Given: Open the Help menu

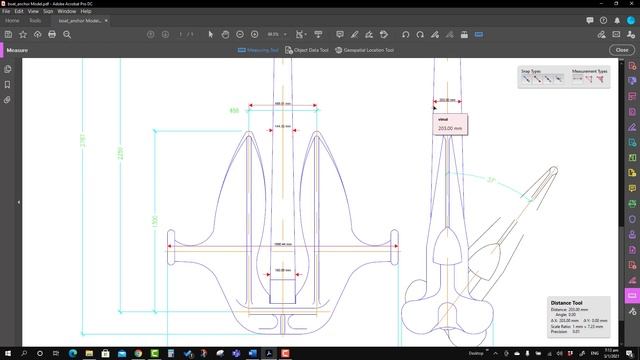Looking at the screenshot, I should point(86,11).
